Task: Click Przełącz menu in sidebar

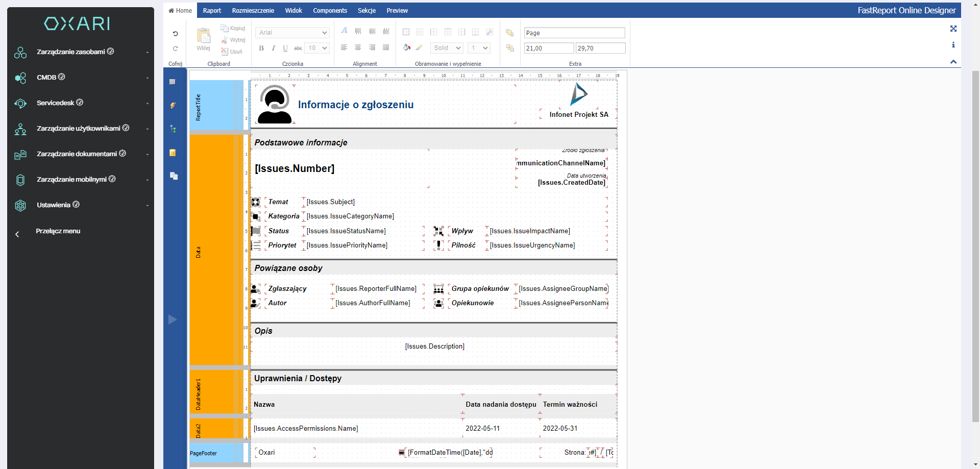Action: coord(58,231)
